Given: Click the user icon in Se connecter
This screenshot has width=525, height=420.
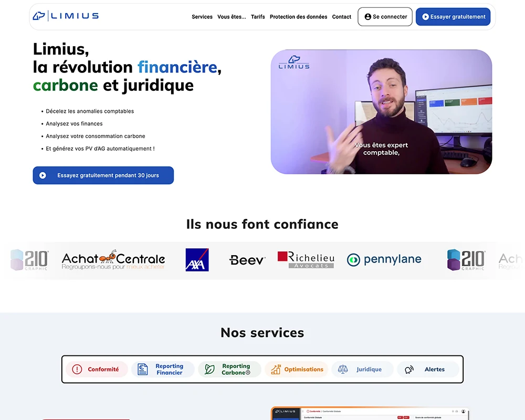Looking at the screenshot, I should [x=367, y=17].
